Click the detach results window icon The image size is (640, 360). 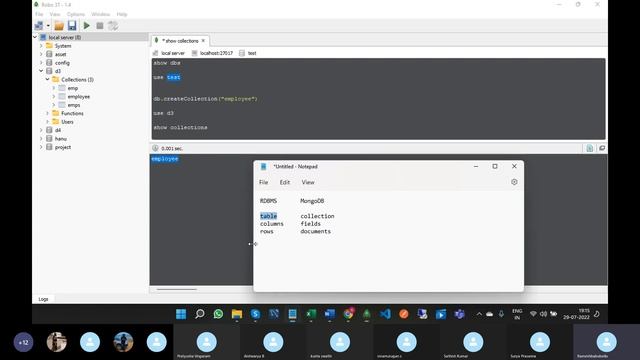[x=602, y=149]
